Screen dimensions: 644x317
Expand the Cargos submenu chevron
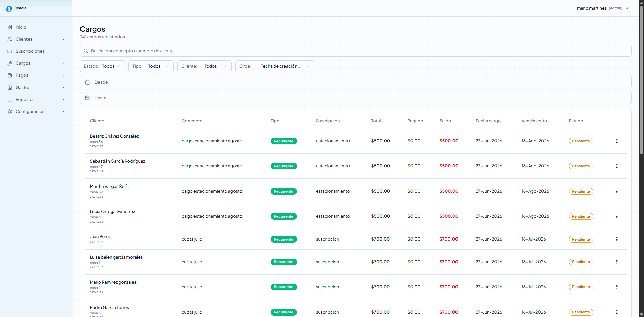(x=63, y=63)
